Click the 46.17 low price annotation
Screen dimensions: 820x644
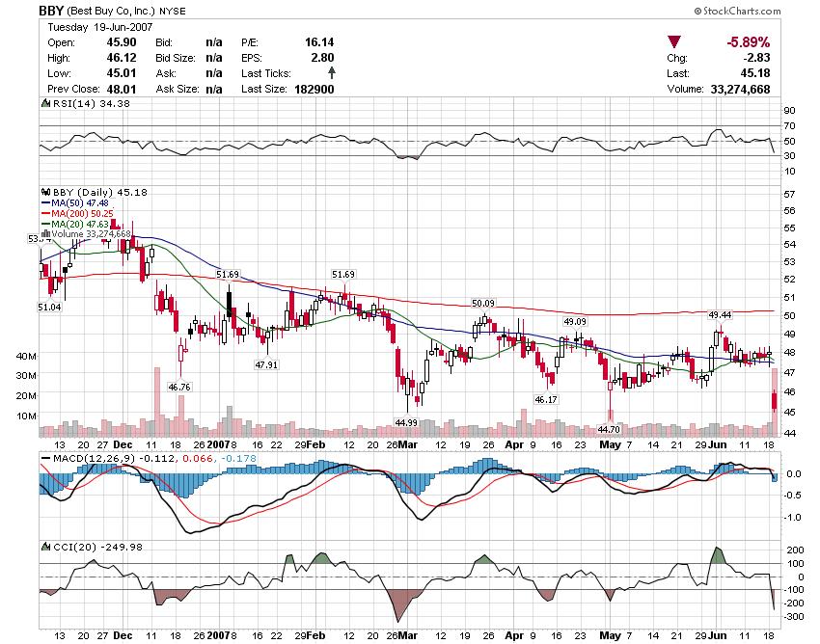pyautogui.click(x=546, y=399)
